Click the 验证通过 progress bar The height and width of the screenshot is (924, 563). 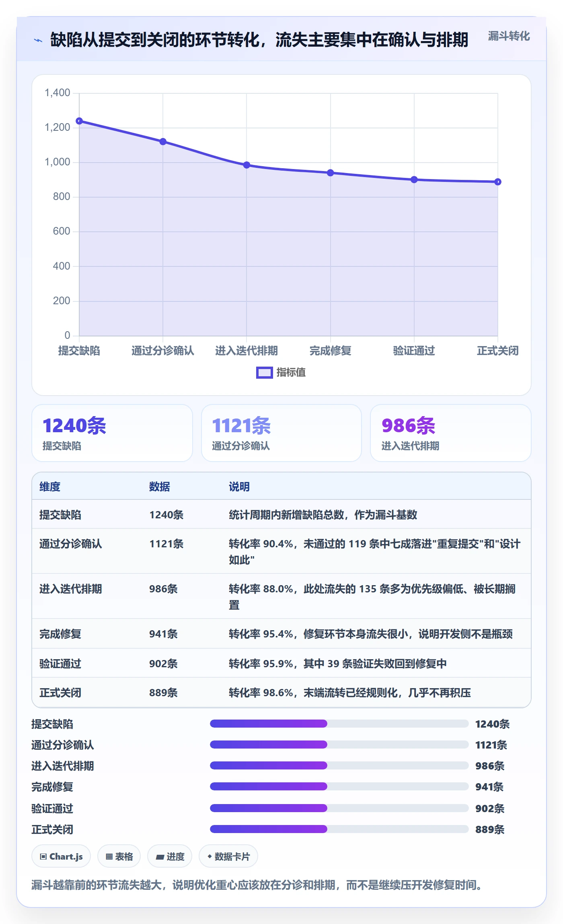(339, 808)
